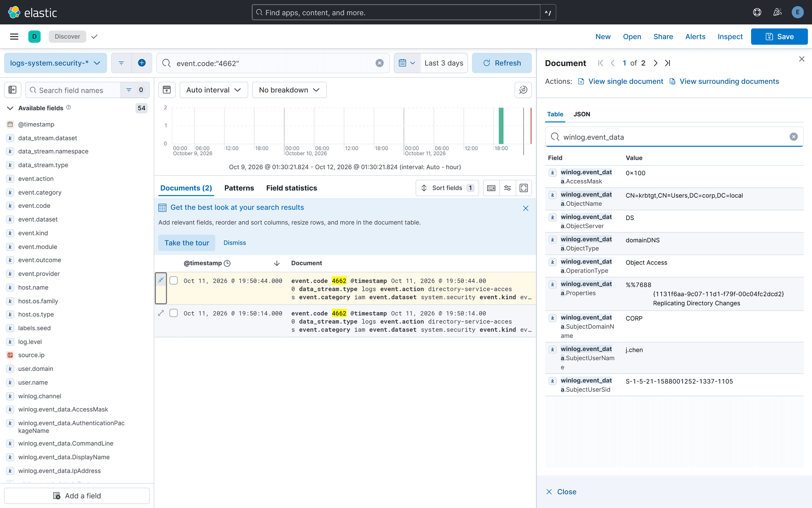Sort by the @timestamp column arrow

tap(277, 263)
